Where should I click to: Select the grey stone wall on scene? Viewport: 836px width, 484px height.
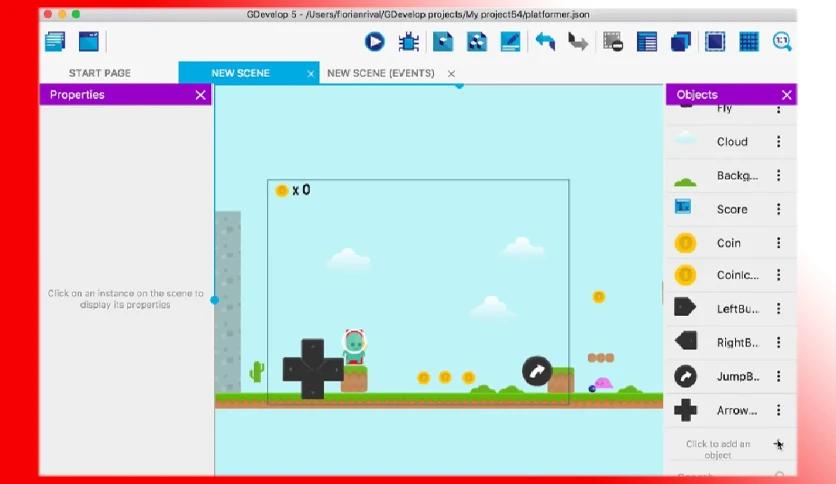pos(228,302)
